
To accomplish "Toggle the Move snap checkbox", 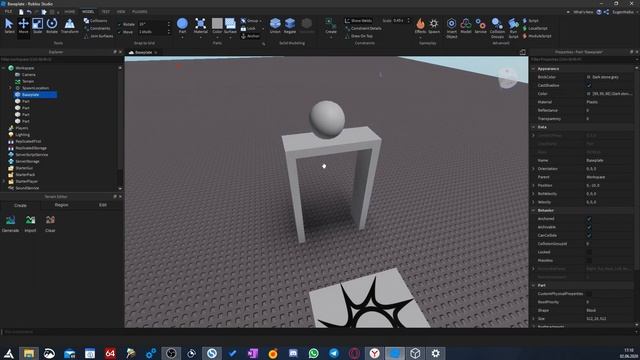I will (120, 32).
